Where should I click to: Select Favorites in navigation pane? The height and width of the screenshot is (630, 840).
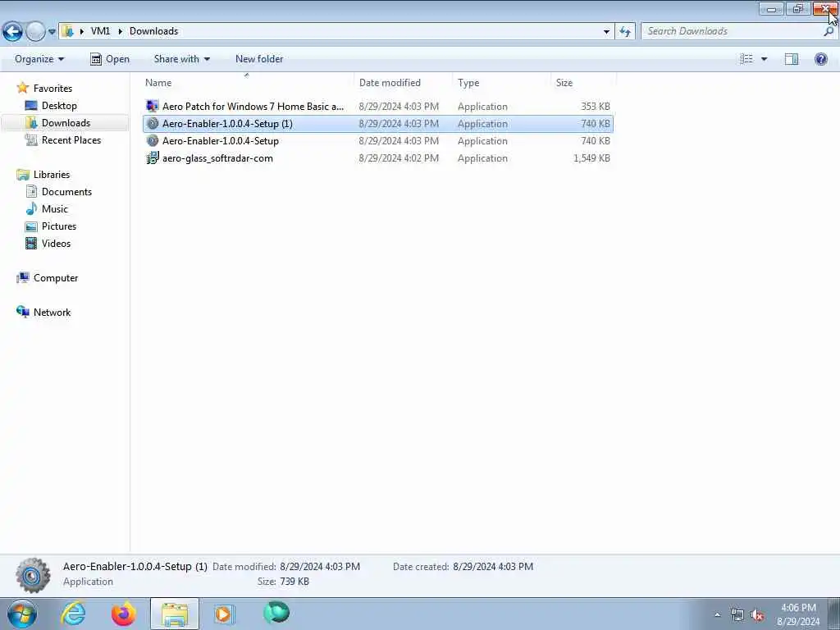[52, 88]
